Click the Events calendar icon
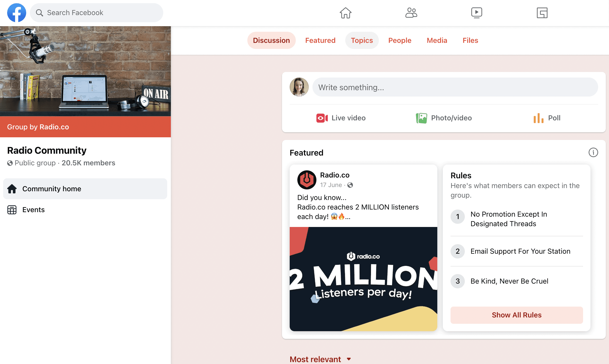 (12, 210)
